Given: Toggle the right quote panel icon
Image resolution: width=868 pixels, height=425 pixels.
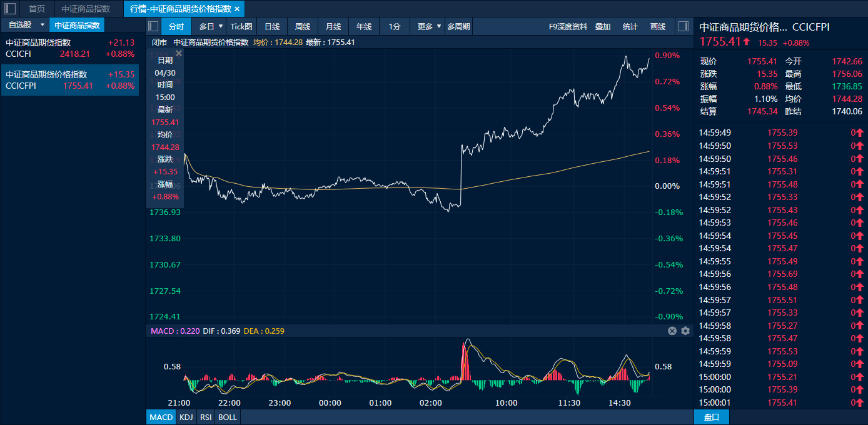Looking at the screenshot, I should 683,26.
